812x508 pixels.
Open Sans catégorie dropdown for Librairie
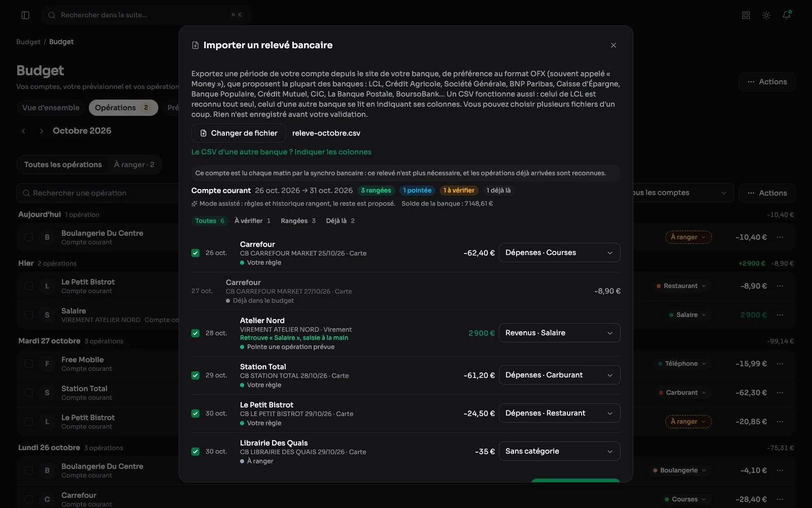559,451
